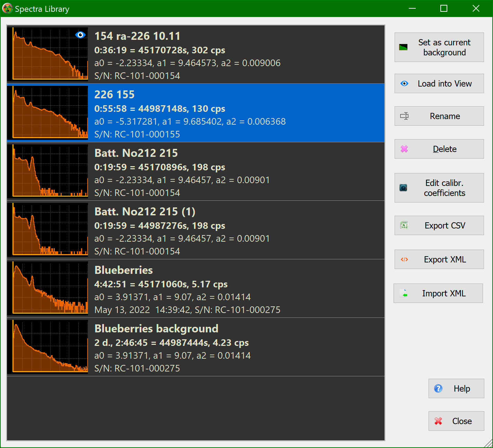
Task: Click the "4:42:51 = 45171060s, 5.17 cps" line
Action: pyautogui.click(x=161, y=284)
